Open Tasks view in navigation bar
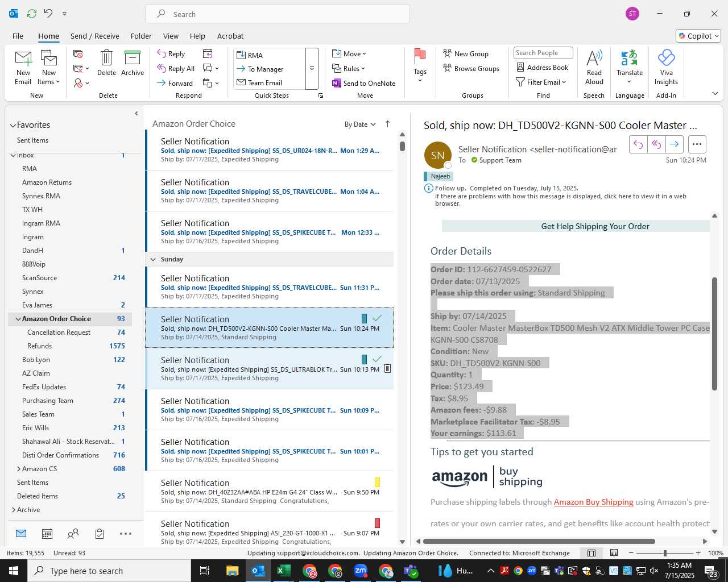 pyautogui.click(x=100, y=534)
